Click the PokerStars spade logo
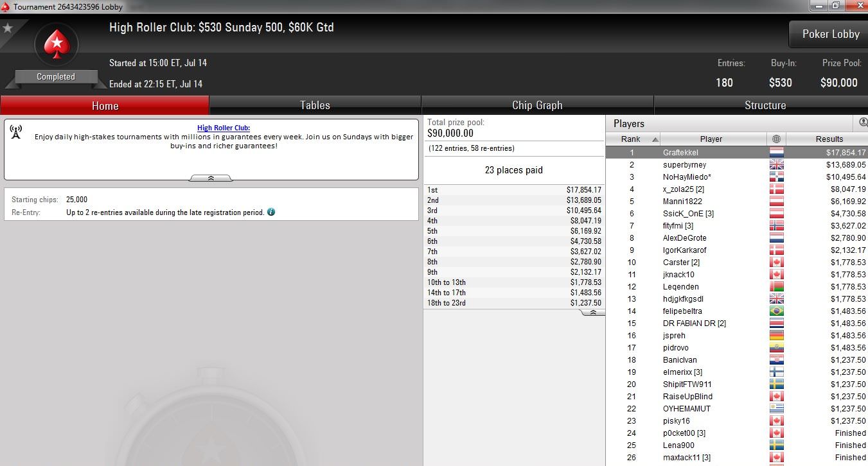 pos(56,45)
